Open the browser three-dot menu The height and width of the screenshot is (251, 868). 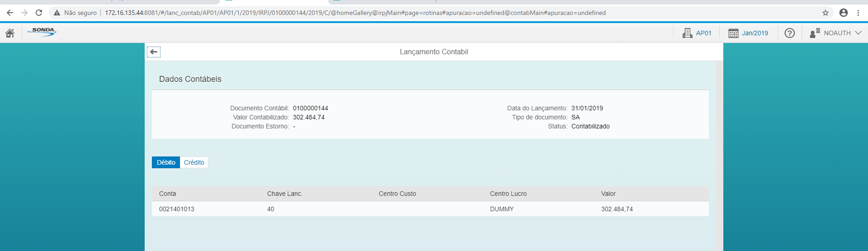tap(858, 13)
